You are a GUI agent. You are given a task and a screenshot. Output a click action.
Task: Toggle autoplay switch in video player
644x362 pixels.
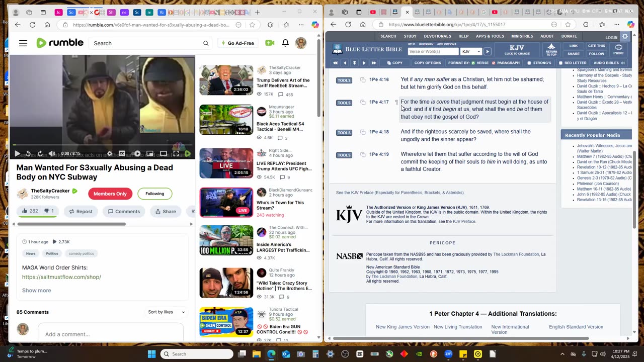pyautogui.click(x=136, y=154)
